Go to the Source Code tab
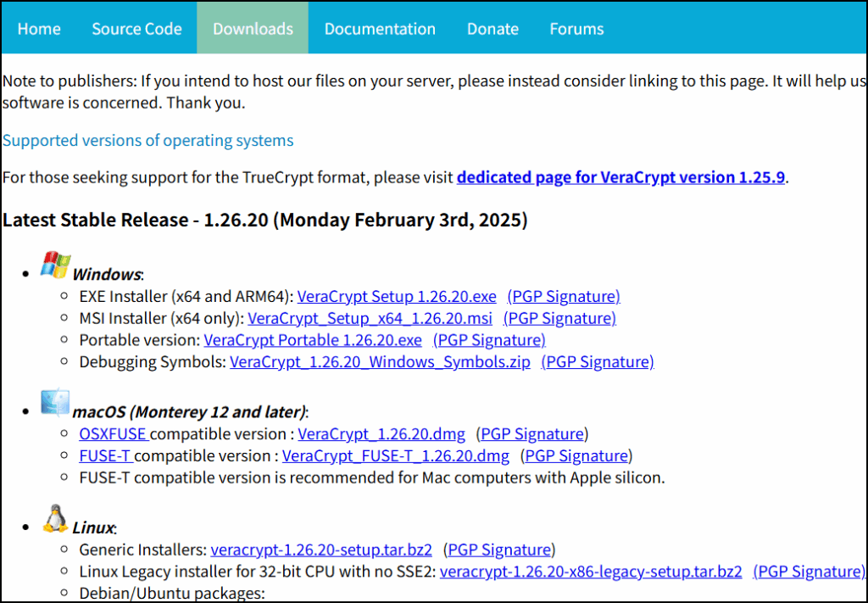 (x=136, y=29)
